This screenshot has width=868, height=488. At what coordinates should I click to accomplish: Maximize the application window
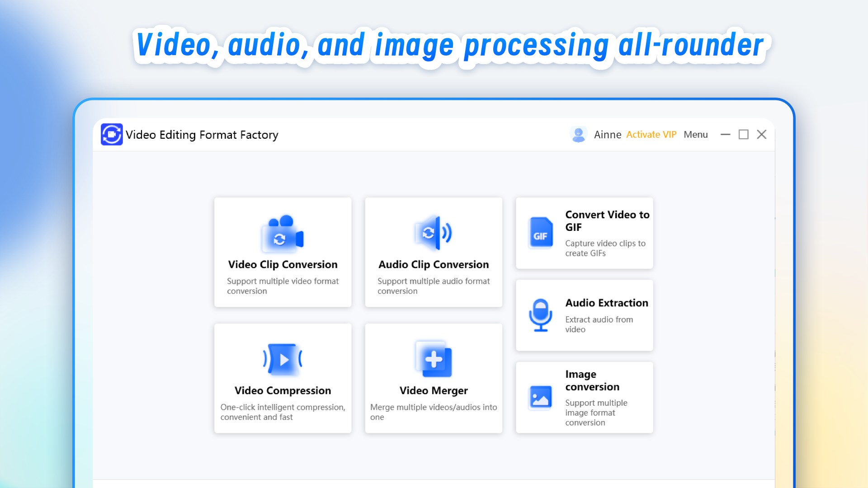point(743,135)
